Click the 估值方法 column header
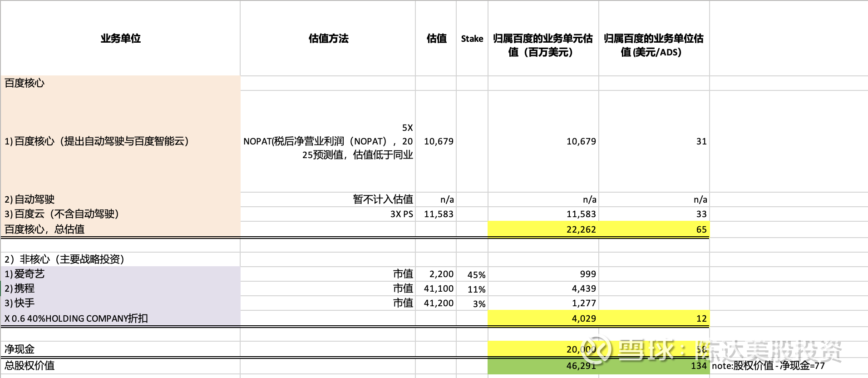 coord(328,39)
